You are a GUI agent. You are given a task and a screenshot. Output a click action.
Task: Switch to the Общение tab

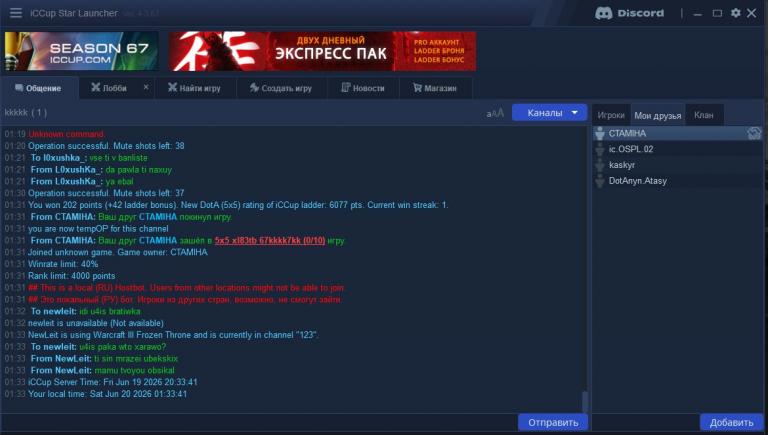pyautogui.click(x=39, y=88)
